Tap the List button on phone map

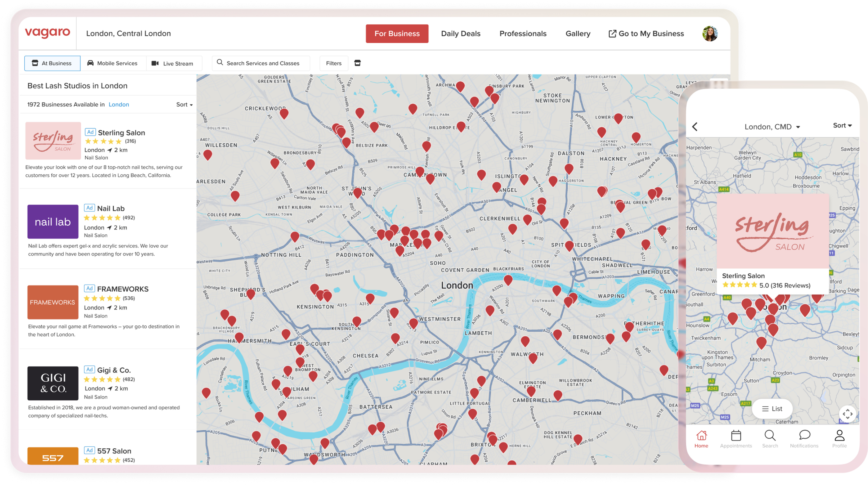772,409
